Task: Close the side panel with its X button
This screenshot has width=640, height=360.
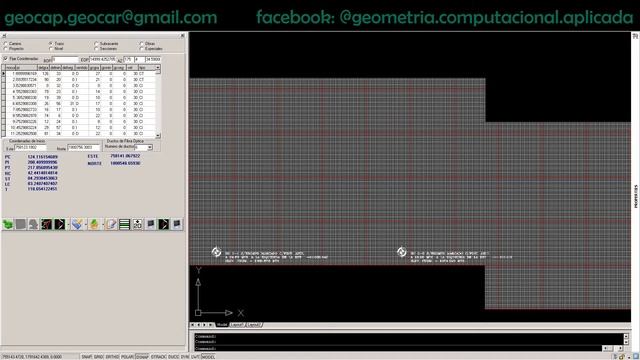Action: 182,36
